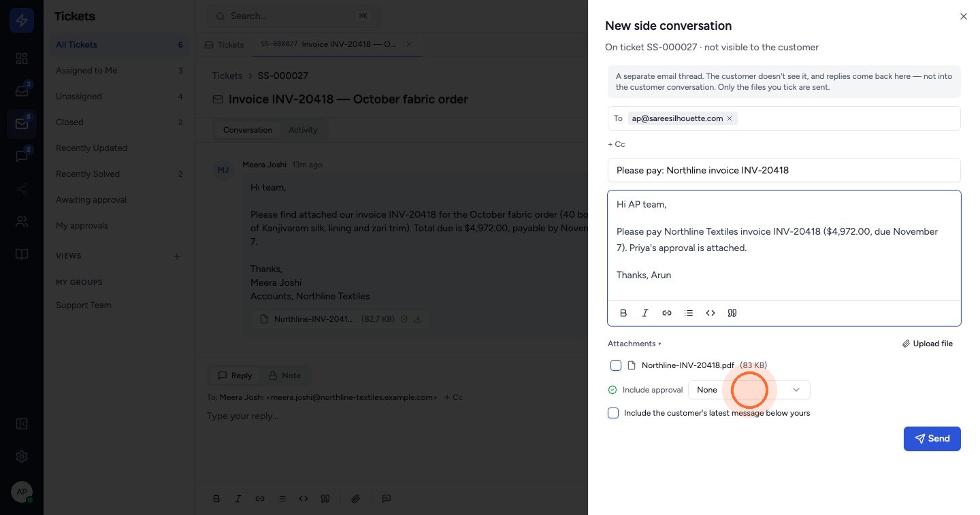Insert a link in the side conversation editor

[667, 313]
